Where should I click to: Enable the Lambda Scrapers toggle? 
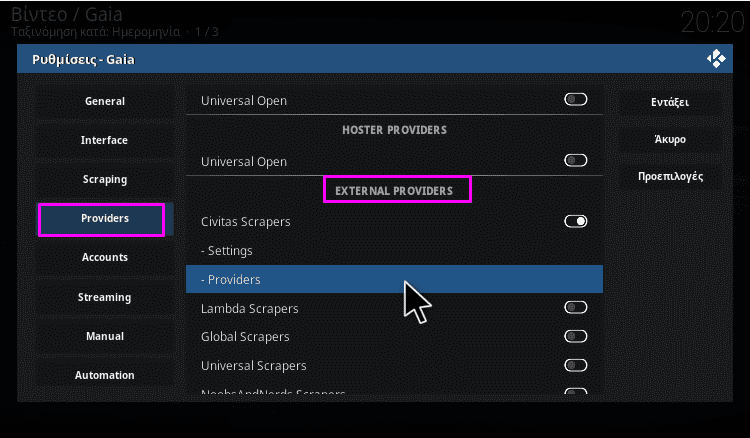(x=575, y=307)
